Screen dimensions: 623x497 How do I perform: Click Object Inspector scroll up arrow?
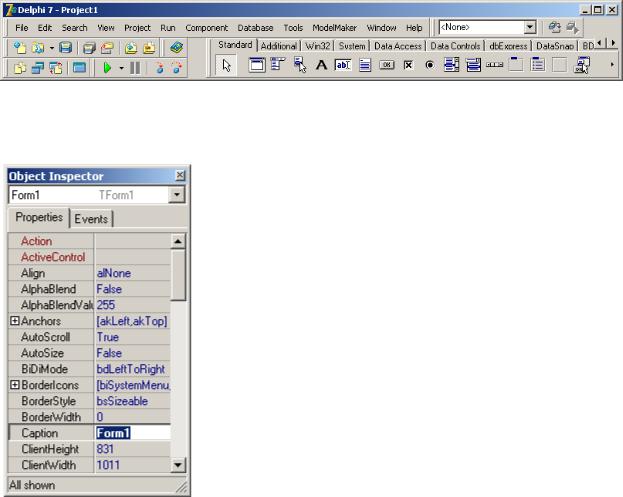click(x=178, y=241)
